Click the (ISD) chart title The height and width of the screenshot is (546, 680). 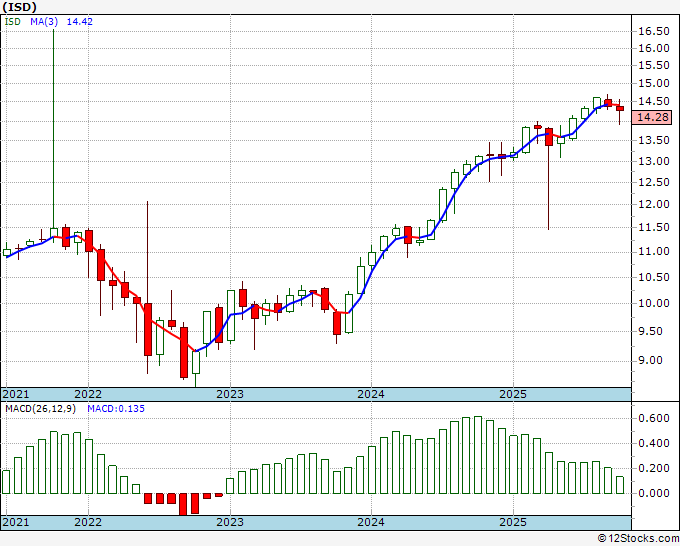tap(20, 7)
